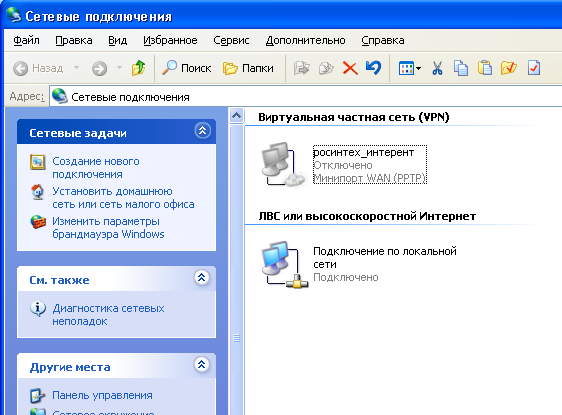Click the Windows firewall brick icon
Screen dimensions: 562x415
(38, 222)
